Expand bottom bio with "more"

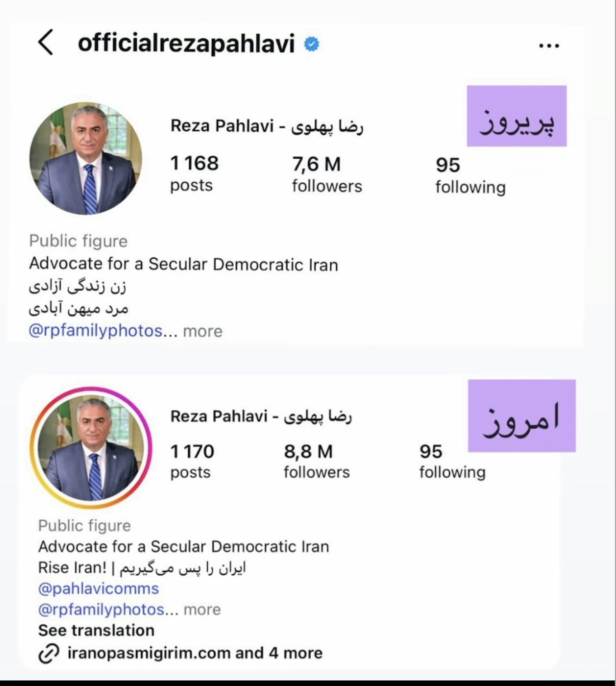pyautogui.click(x=202, y=610)
